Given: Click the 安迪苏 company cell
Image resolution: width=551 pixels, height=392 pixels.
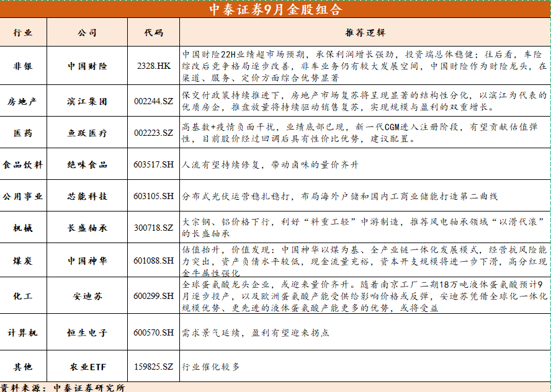Looking at the screenshot, I should point(87,296).
